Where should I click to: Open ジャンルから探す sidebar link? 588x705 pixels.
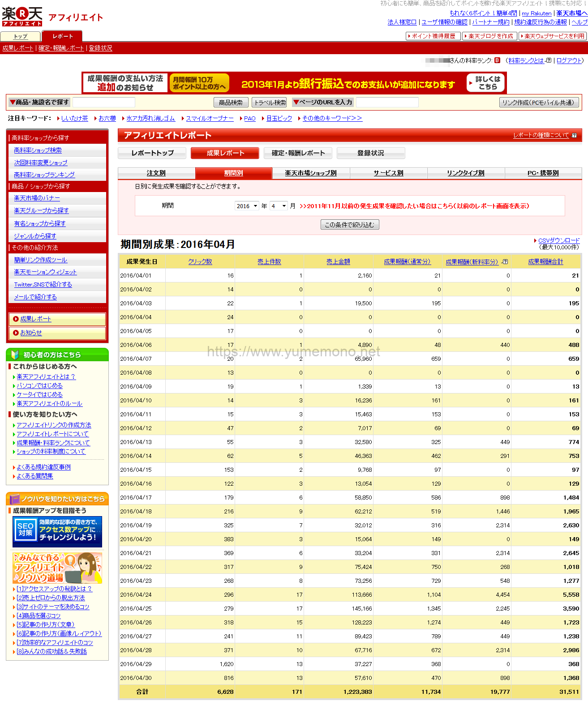click(35, 236)
